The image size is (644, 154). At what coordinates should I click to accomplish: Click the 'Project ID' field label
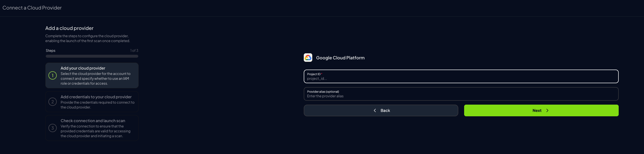(x=314, y=74)
